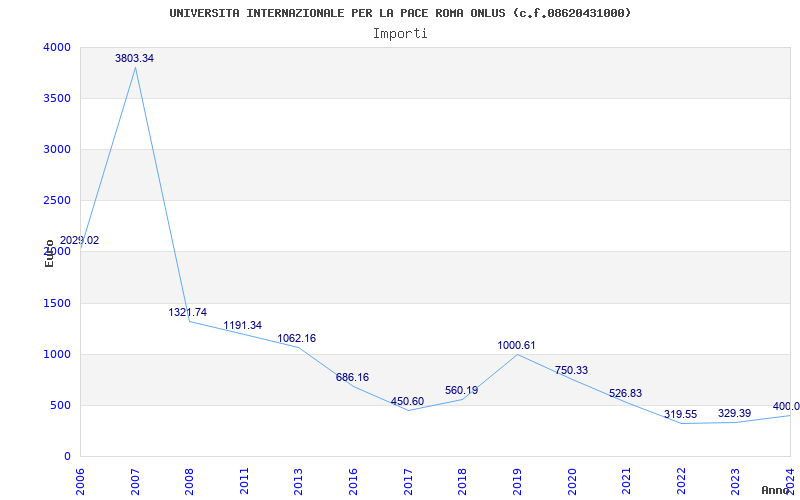800x500 pixels.
Task: Click year 2021 on the x-axis
Action: [627, 481]
